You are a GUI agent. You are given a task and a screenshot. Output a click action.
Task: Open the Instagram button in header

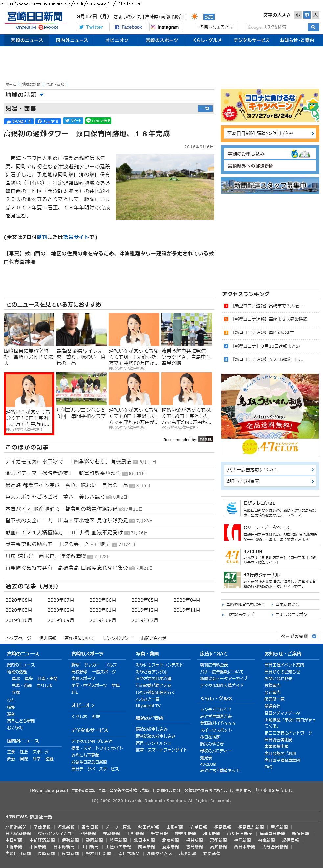coord(165,27)
